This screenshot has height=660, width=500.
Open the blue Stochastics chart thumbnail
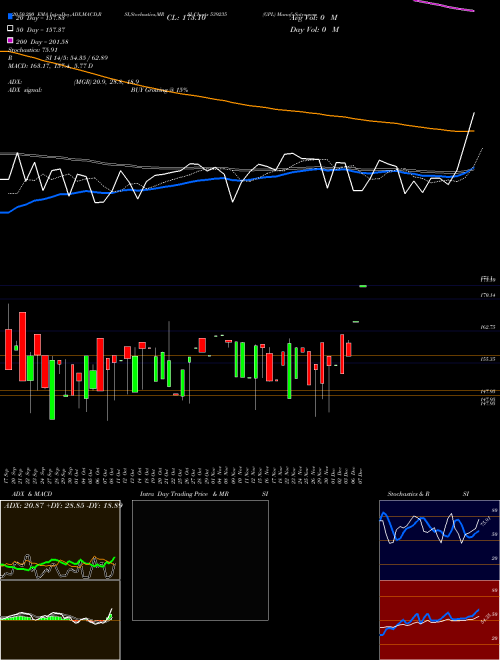(439, 540)
